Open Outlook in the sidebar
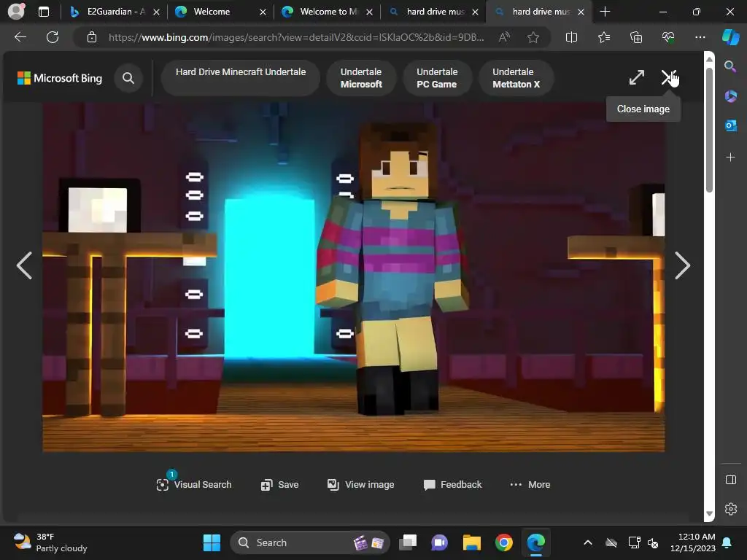 [730, 125]
